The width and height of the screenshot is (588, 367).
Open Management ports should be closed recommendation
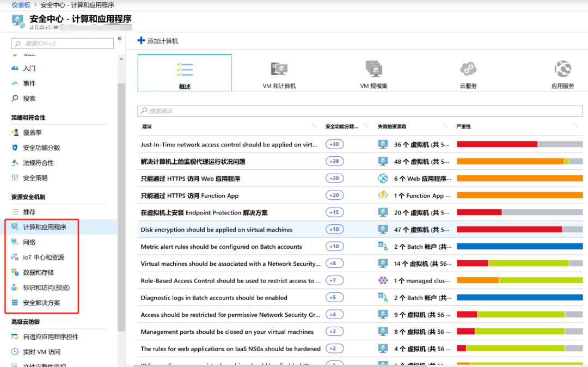tap(227, 332)
